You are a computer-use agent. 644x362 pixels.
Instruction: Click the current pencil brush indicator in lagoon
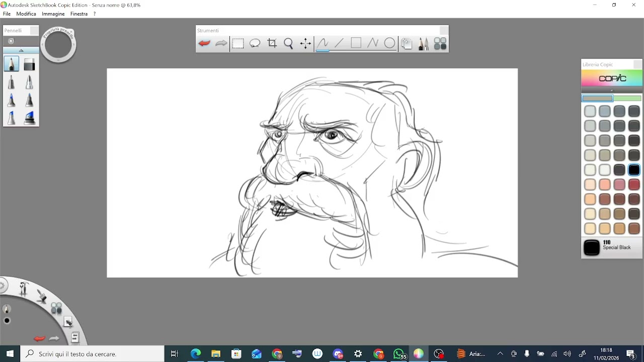pyautogui.click(x=7, y=309)
